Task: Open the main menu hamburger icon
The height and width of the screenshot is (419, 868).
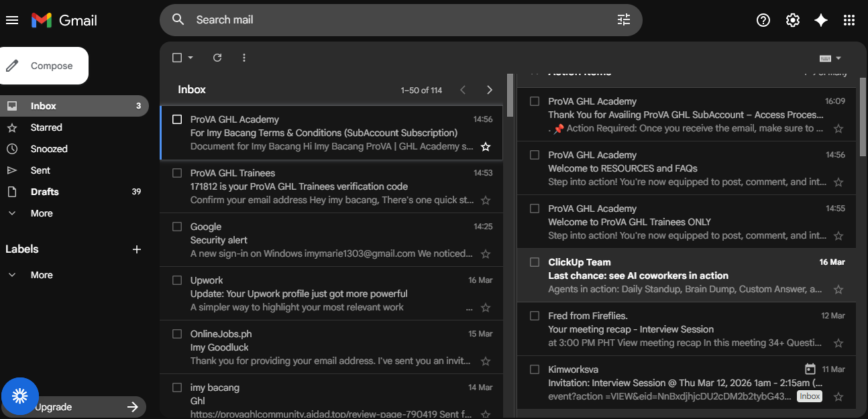Action: click(12, 20)
